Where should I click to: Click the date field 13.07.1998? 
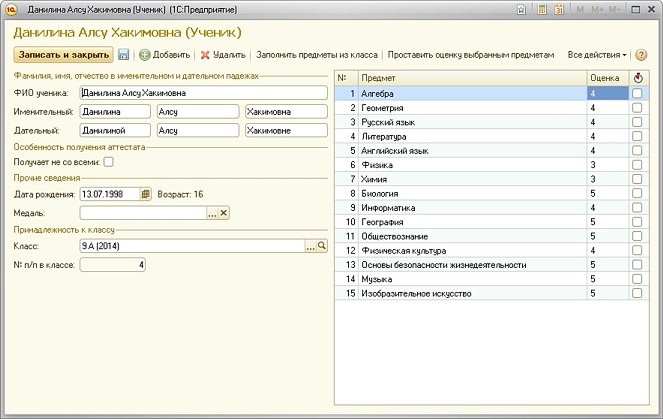pos(110,194)
